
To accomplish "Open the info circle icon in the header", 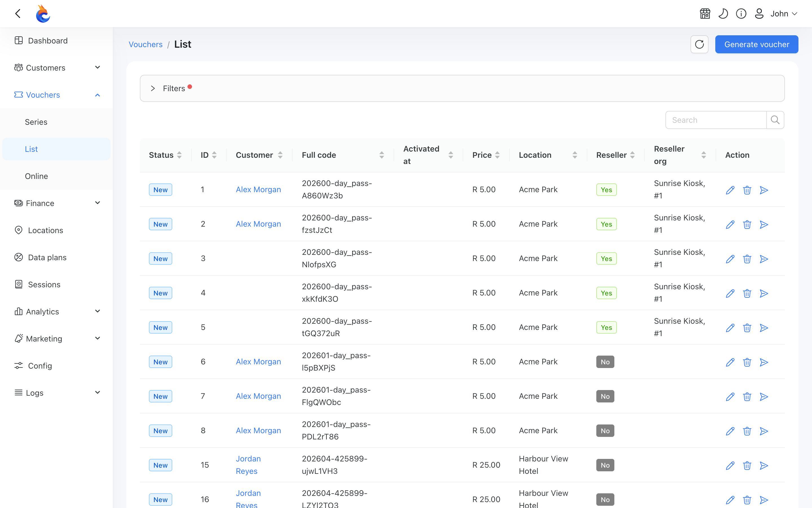I will tap(741, 14).
